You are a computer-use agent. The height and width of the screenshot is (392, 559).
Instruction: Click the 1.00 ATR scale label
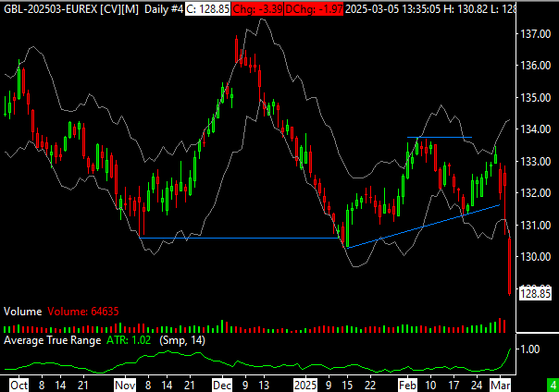pos(530,349)
